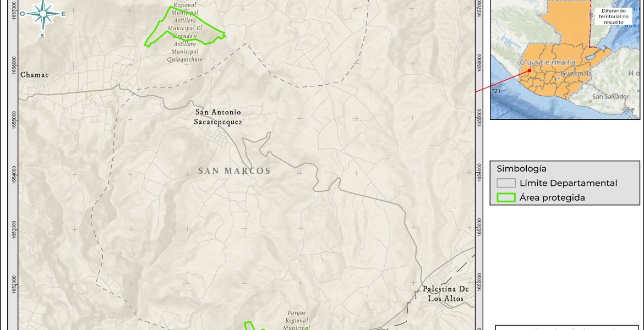Click the Palestina De Los Altos label

446,294
